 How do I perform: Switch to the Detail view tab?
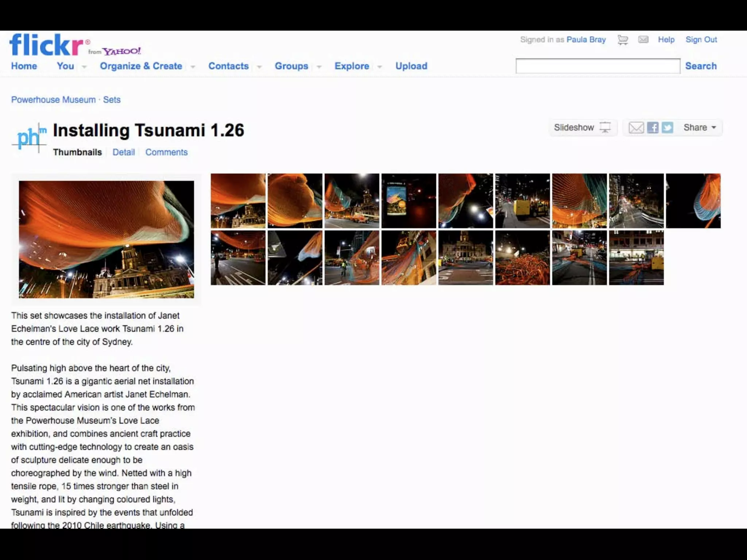coord(123,152)
